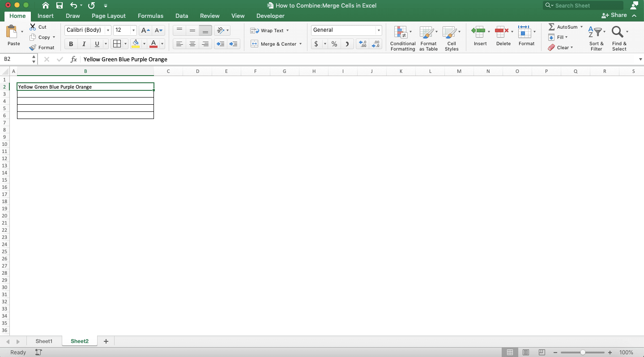This screenshot has height=357, width=644.
Task: Apply the yellow fill color
Action: point(136,44)
